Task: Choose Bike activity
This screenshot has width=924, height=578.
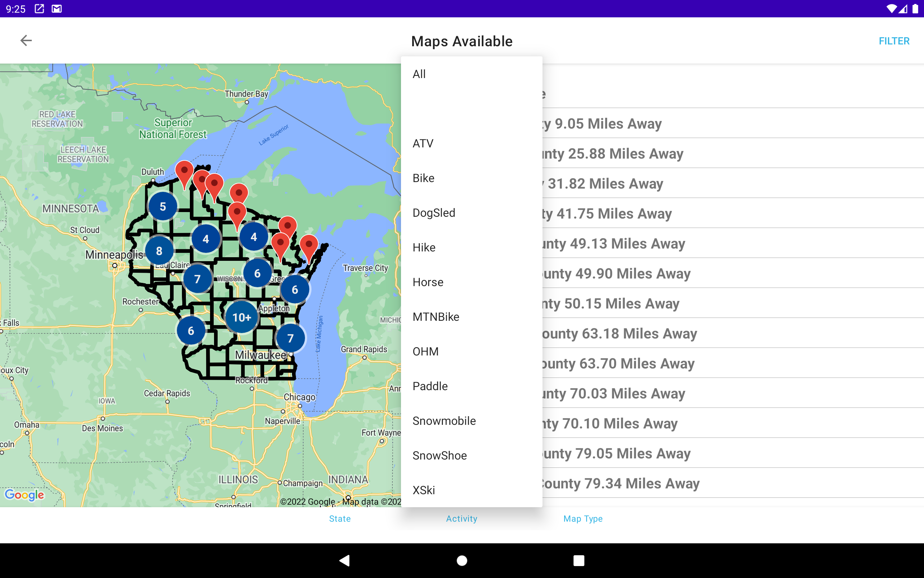Action: [471, 178]
